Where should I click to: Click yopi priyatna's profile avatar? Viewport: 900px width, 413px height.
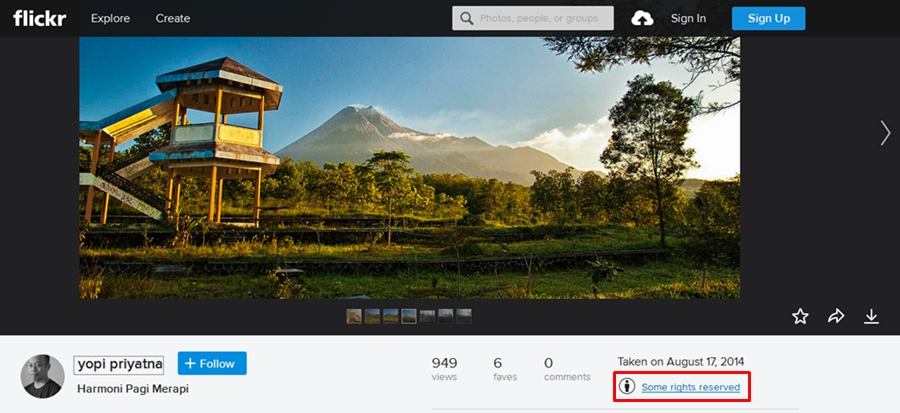43,376
